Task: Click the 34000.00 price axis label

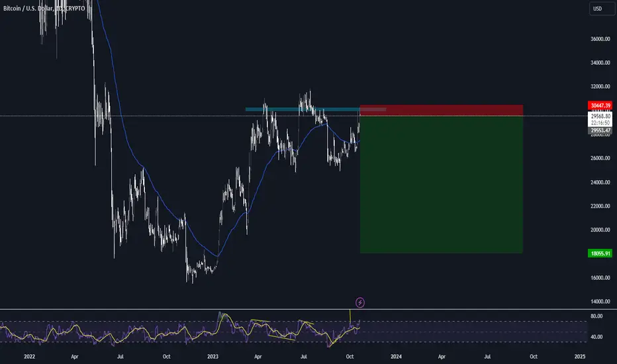Action: [600, 63]
